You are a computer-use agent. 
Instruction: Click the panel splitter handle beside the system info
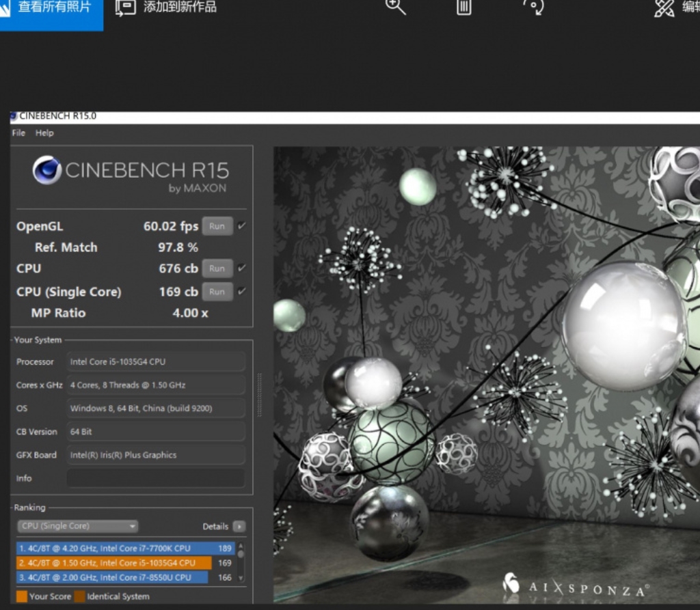[259, 395]
